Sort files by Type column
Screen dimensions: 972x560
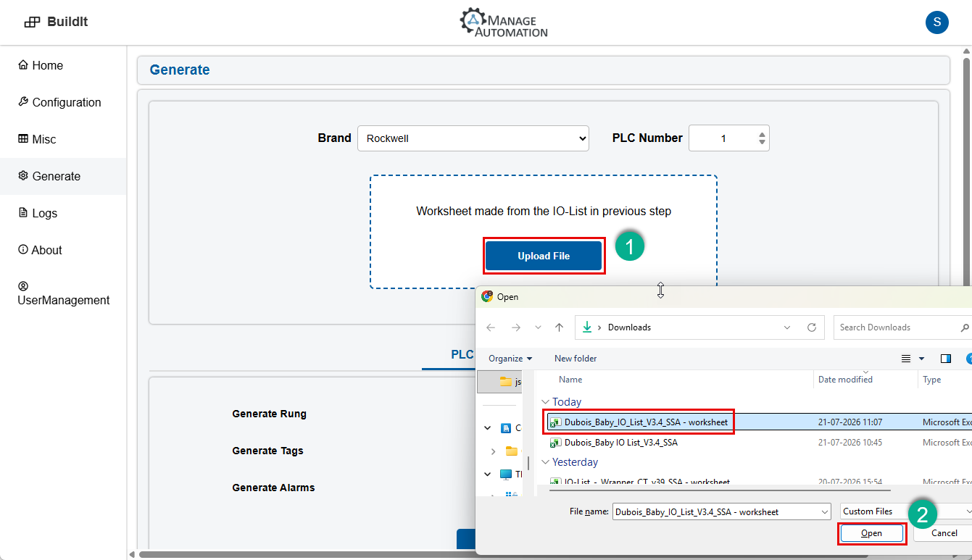coord(931,380)
